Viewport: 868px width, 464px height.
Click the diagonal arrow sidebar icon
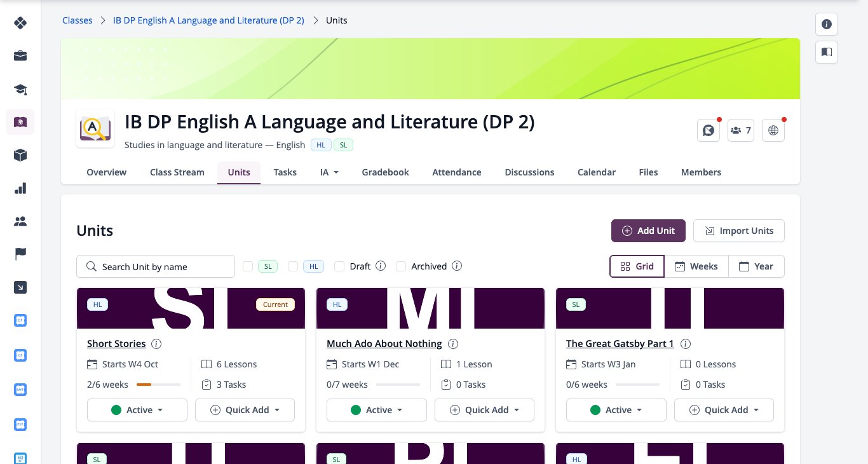[20, 287]
